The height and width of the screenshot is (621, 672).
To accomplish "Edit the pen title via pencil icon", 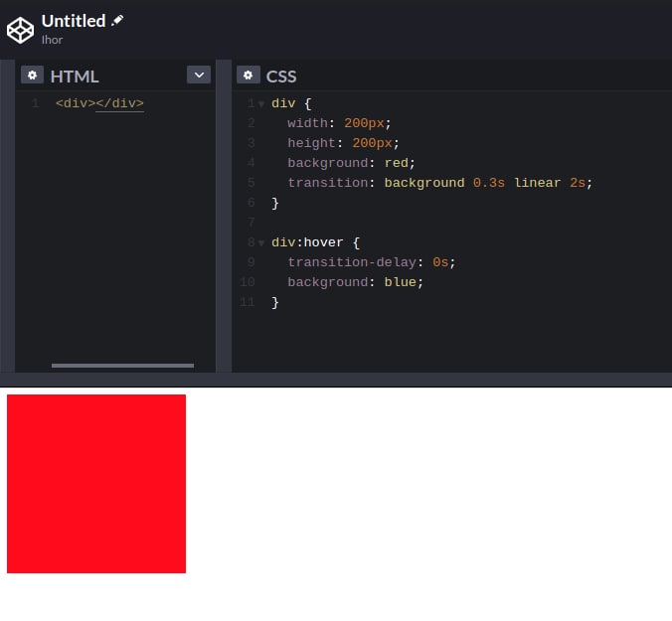I will coord(117,20).
